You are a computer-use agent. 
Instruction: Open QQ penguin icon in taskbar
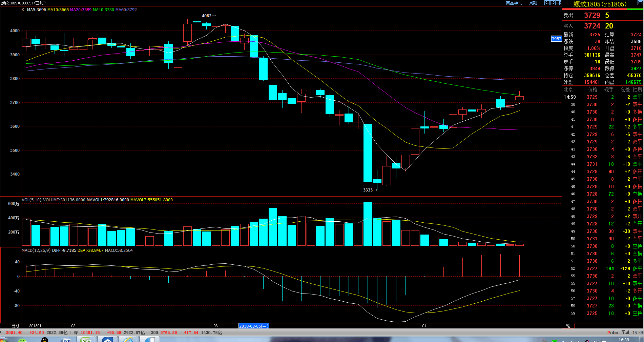click(x=44, y=340)
